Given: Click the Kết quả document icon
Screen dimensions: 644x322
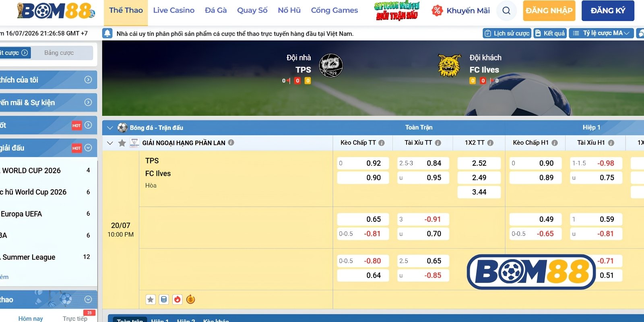Looking at the screenshot, I should point(538,33).
